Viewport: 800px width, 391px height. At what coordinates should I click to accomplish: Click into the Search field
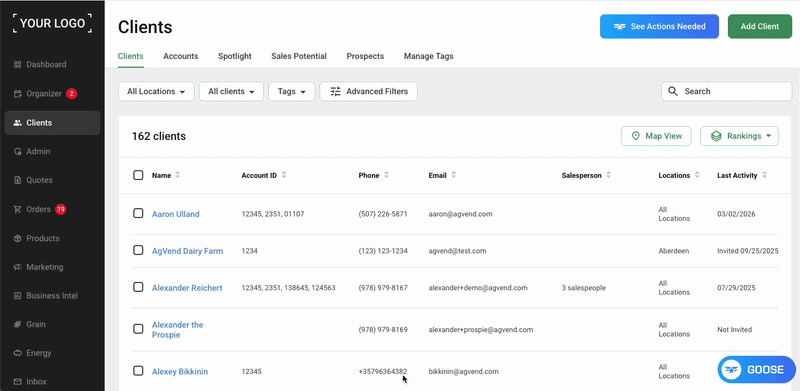point(727,91)
